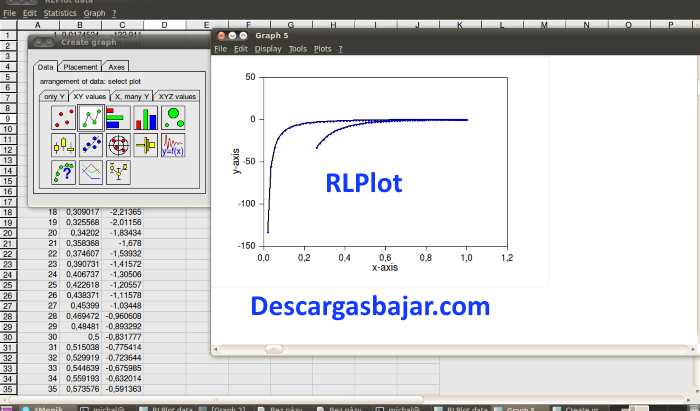The image size is (700, 411).
Task: Pick the y=f(x) function plot icon
Action: tap(173, 145)
